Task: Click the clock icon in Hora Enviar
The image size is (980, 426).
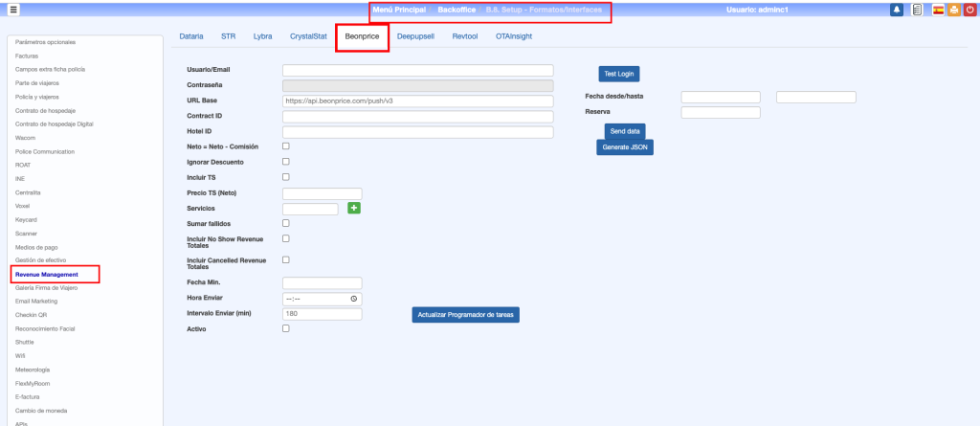Action: (354, 299)
